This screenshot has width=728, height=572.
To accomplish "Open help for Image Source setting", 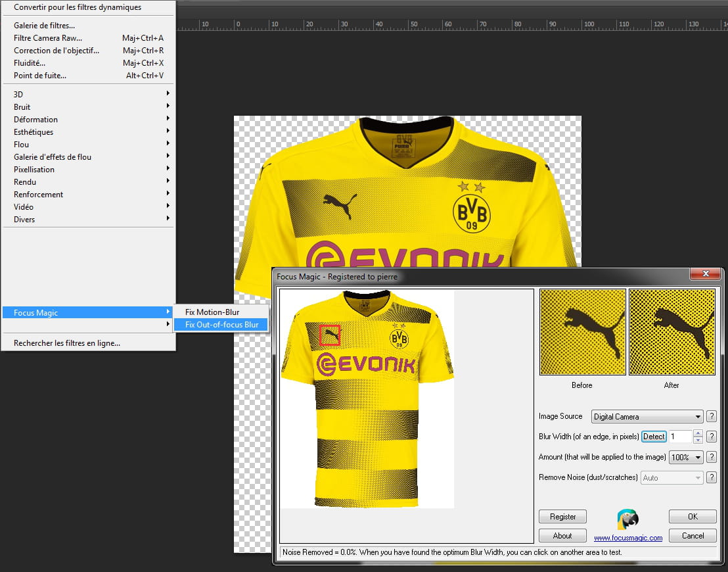I will (x=712, y=416).
